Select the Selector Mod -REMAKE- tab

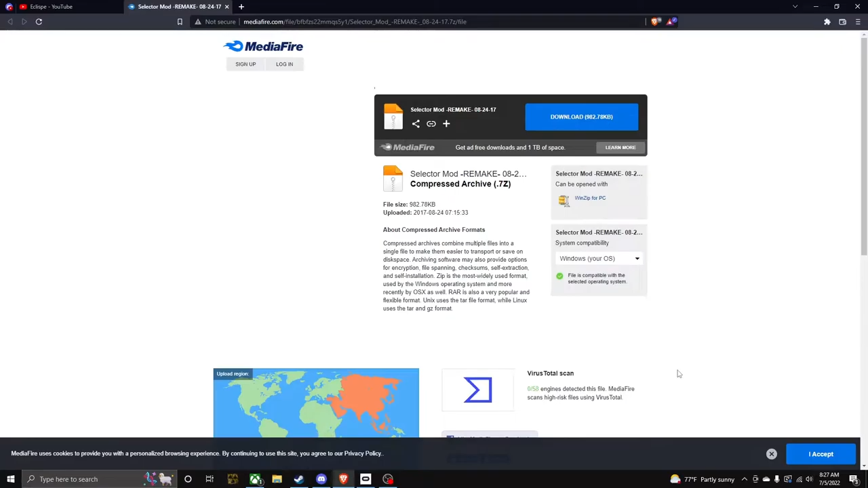pos(178,7)
